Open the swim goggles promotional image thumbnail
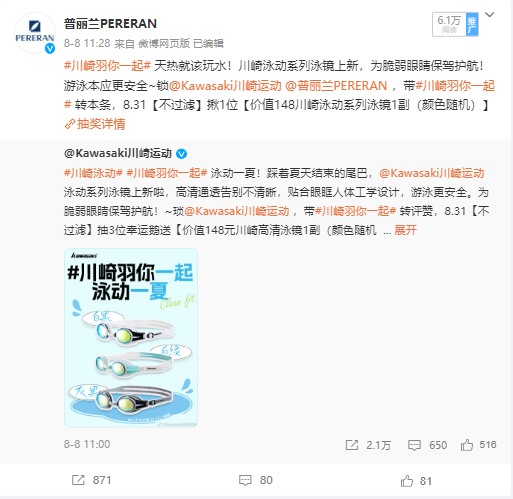This screenshot has height=499, width=513. click(131, 338)
